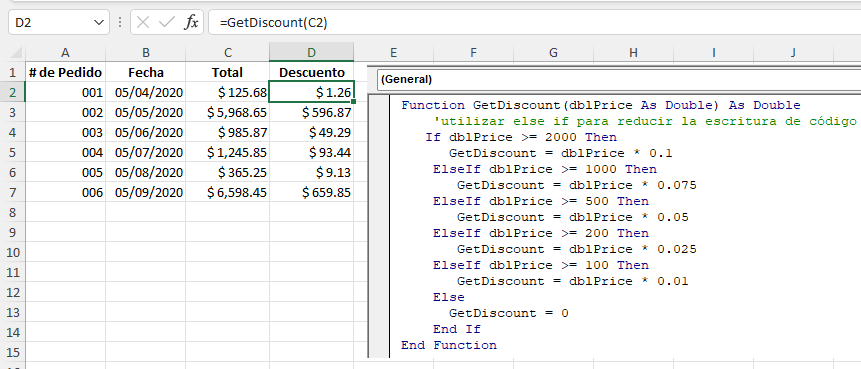Viewport: 861px width, 369px height.
Task: Click the 'End Function' code line
Action: click(x=449, y=345)
